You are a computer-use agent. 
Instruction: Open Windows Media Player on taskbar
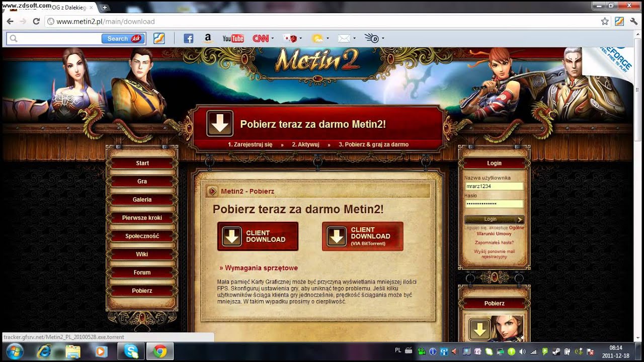point(102,351)
